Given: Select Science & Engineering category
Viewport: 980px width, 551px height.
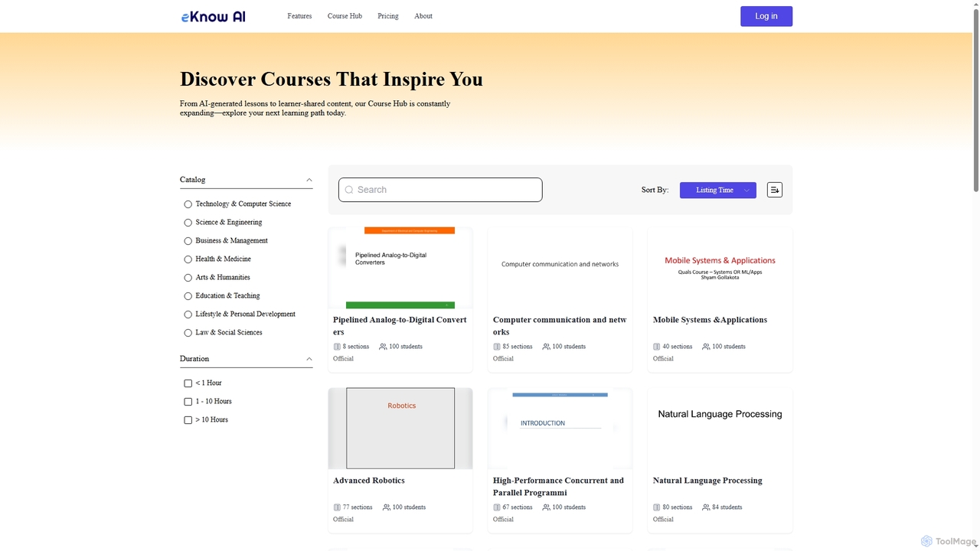Looking at the screenshot, I should pyautogui.click(x=188, y=223).
